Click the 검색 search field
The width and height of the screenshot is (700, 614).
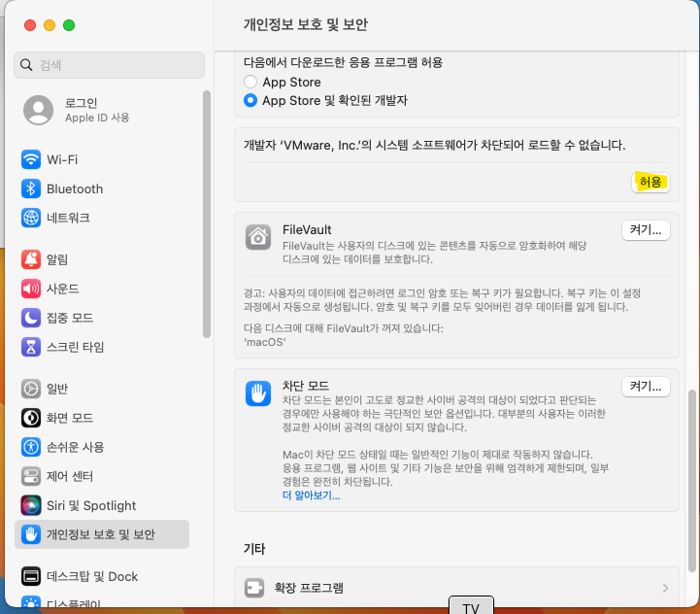click(109, 65)
